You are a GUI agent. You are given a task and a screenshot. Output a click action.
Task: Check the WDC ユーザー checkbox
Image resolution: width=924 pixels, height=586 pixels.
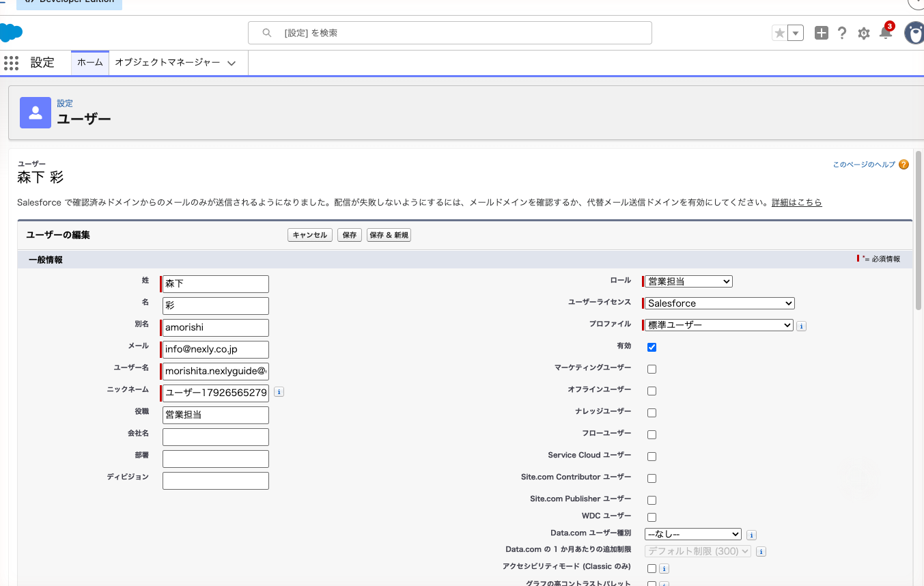tap(652, 517)
